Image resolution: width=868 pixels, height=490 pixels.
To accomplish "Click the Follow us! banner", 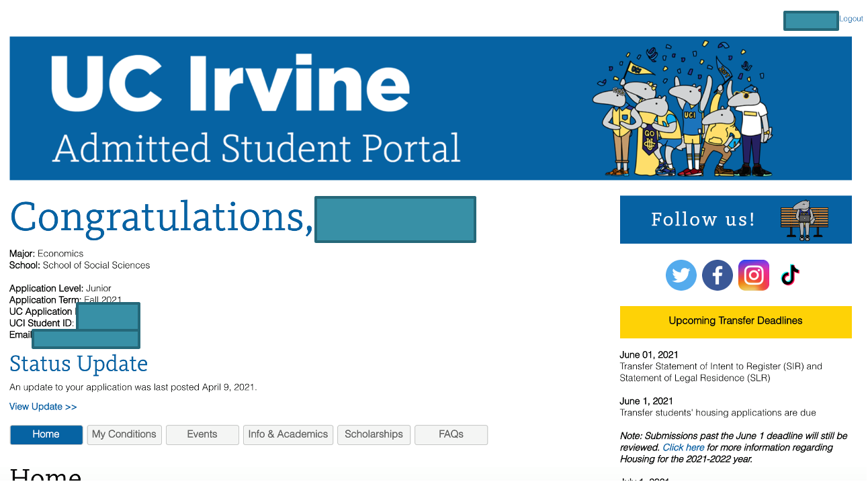I will [736, 219].
